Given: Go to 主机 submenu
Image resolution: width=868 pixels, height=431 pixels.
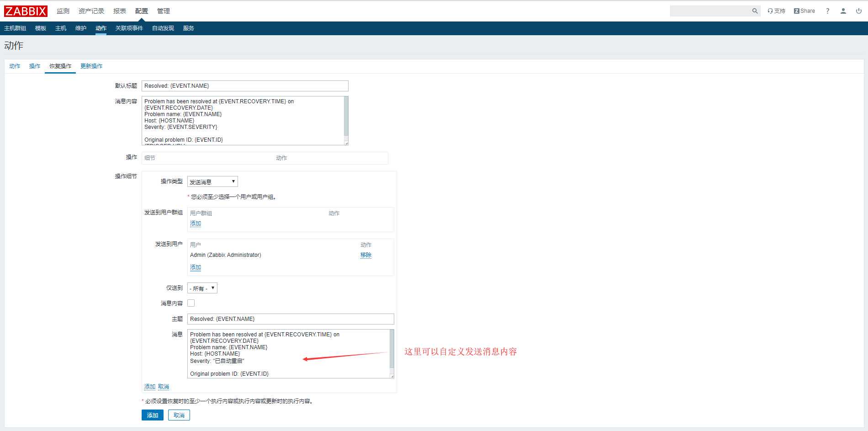Looking at the screenshot, I should pyautogui.click(x=61, y=28).
